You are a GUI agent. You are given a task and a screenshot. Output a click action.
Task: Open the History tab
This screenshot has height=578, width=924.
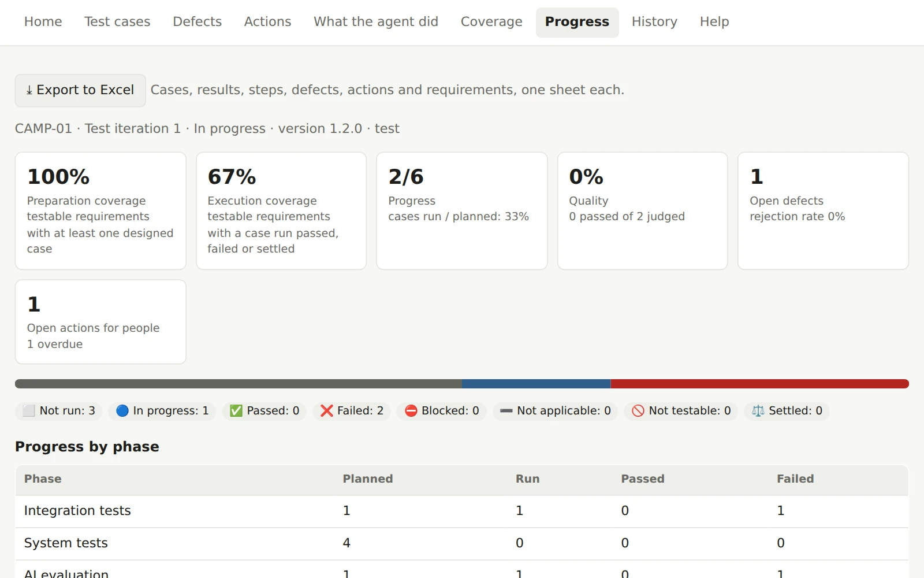click(x=654, y=22)
